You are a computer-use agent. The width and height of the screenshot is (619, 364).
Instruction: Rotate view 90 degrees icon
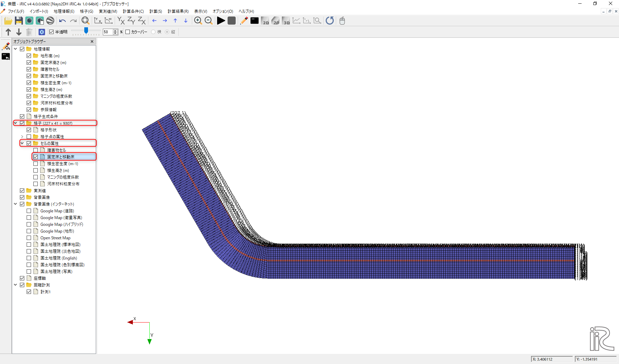click(109, 21)
